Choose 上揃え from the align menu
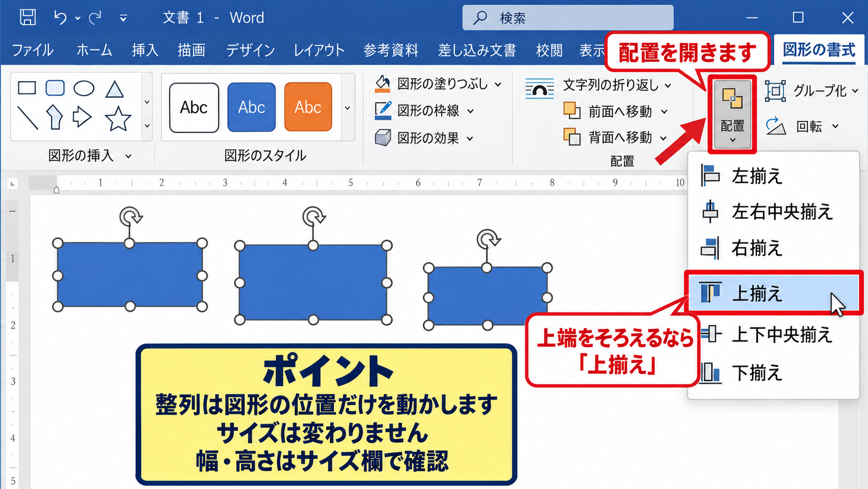Viewport: 868px width, 489px height. 773,293
